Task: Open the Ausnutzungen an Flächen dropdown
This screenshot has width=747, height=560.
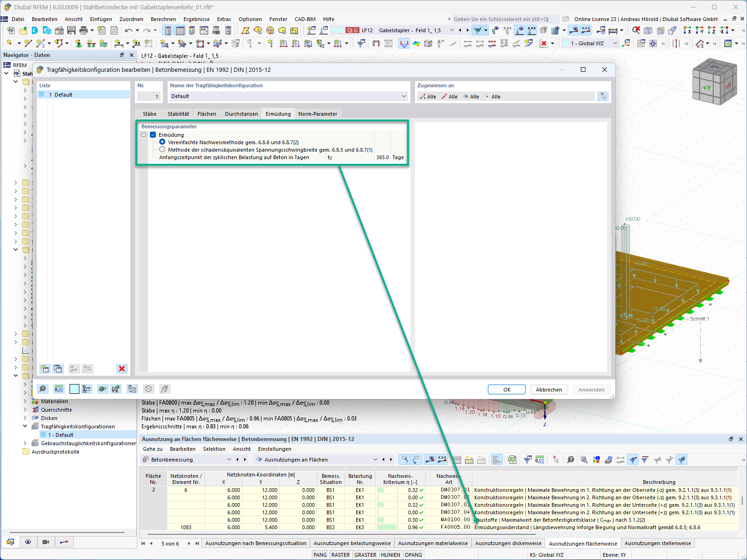Action: 375,460
